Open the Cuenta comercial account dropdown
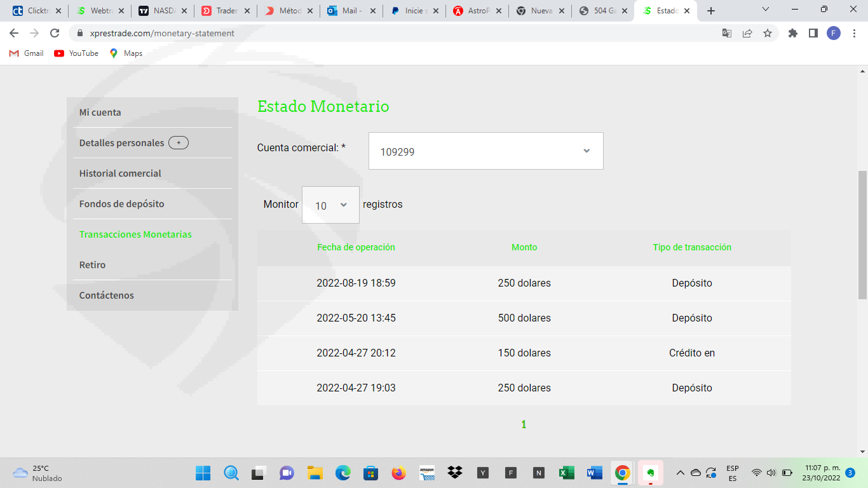This screenshot has height=488, width=868. click(486, 151)
